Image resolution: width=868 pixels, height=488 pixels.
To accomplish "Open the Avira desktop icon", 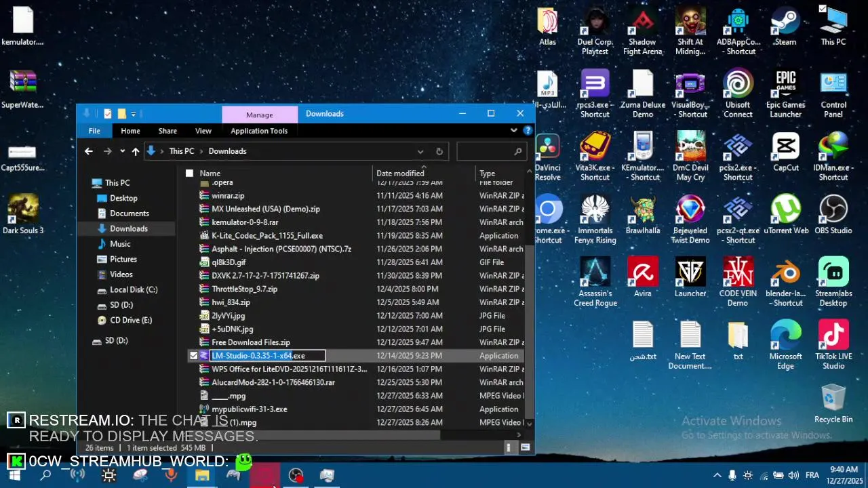I will click(x=642, y=278).
